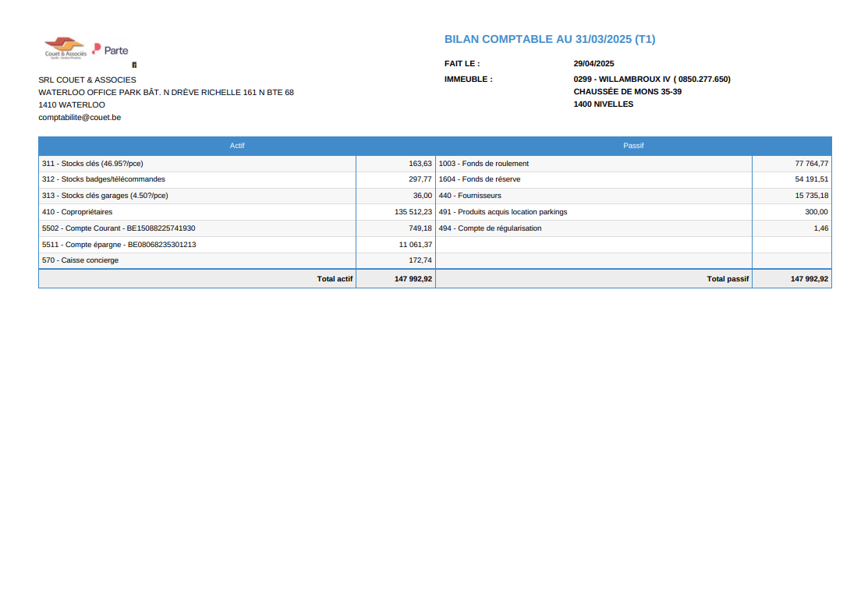Click the Compte Courant BE15088225741930 row

(x=119, y=228)
